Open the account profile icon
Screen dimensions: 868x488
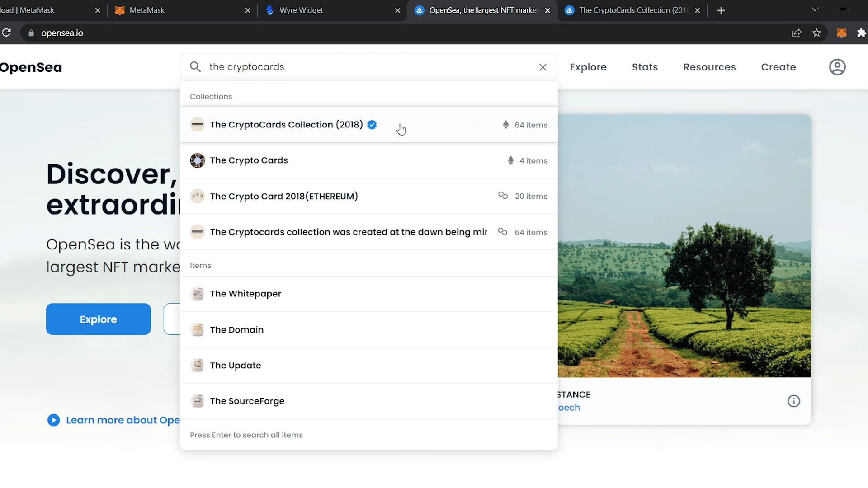point(837,67)
